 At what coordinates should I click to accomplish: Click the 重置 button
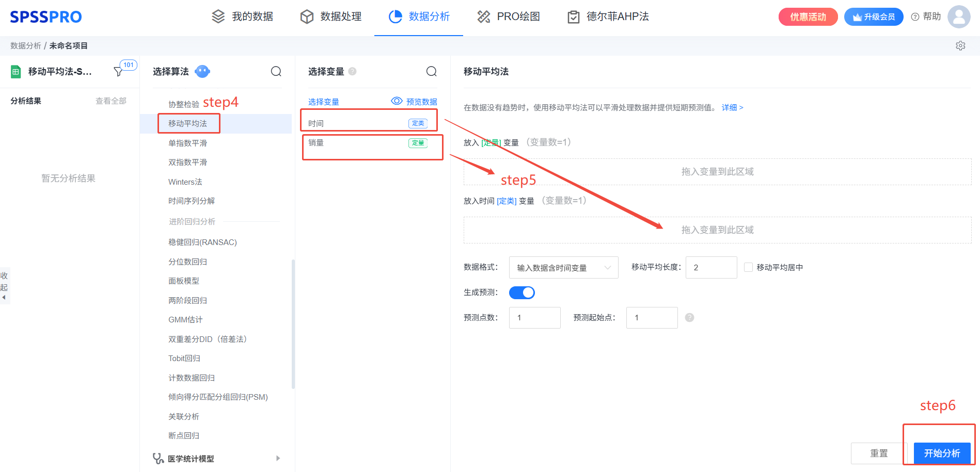point(879,453)
